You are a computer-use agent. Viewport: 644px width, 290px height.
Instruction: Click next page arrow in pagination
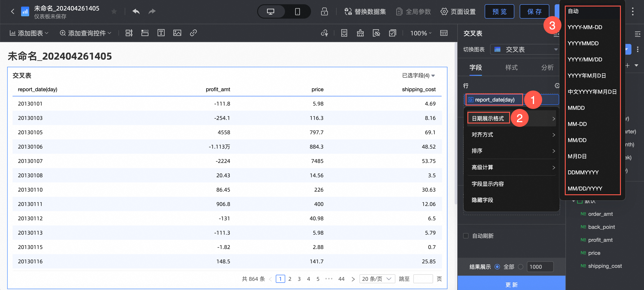point(353,279)
